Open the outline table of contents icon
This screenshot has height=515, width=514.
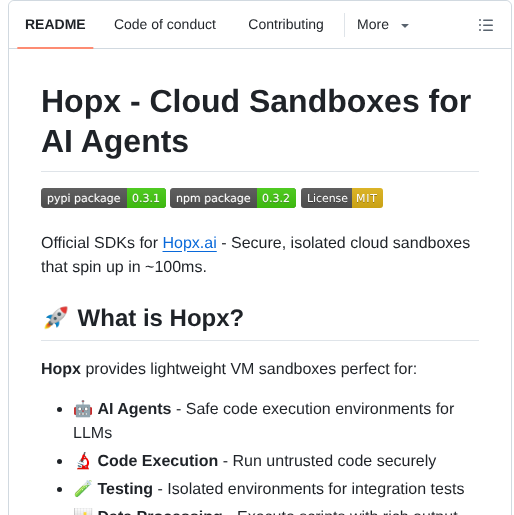coord(486,25)
